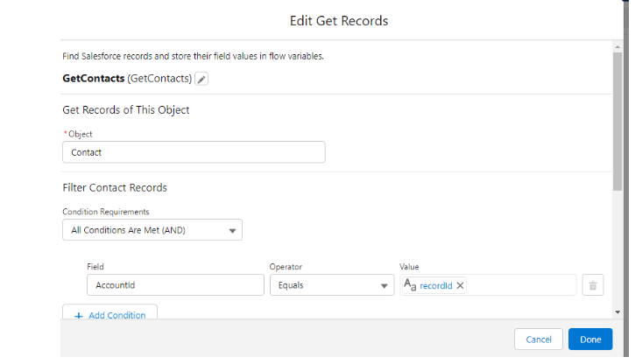Click the scrollbar down arrow
The image size is (635, 364).
[617, 311]
